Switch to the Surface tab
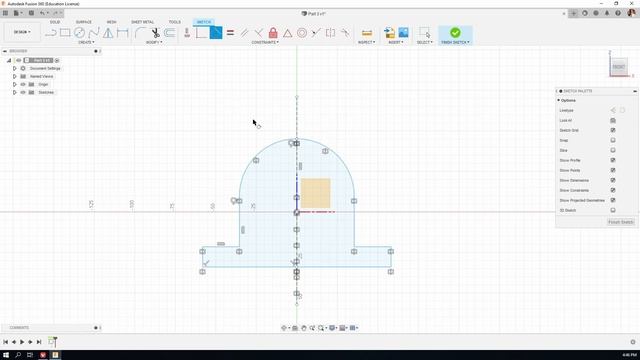The image size is (640, 360). (84, 22)
